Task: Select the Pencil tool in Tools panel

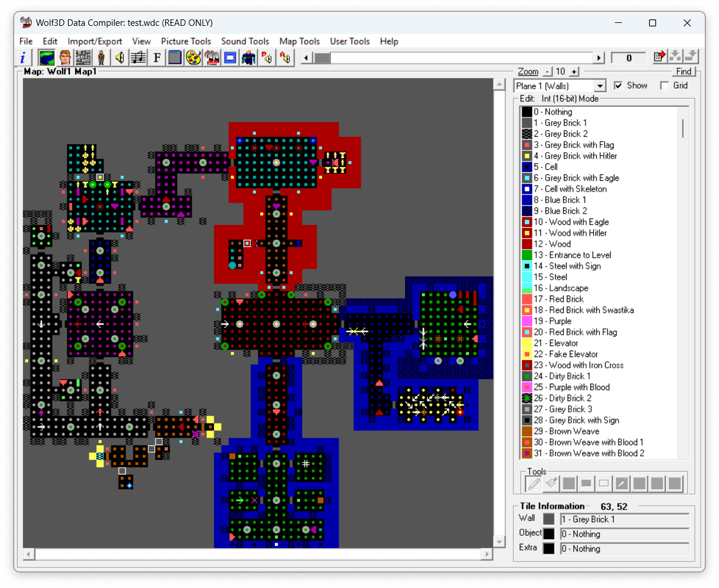Action: 534,483
